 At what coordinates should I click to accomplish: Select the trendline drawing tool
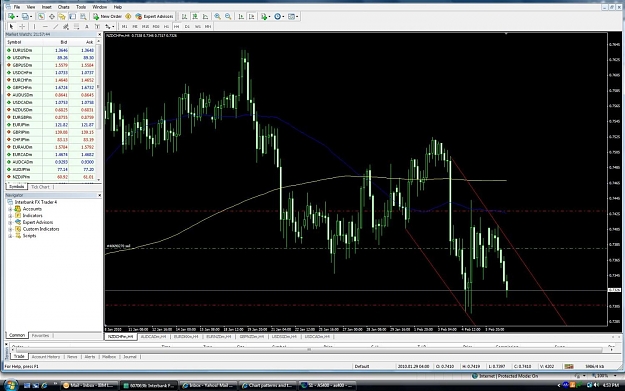pyautogui.click(x=56, y=26)
